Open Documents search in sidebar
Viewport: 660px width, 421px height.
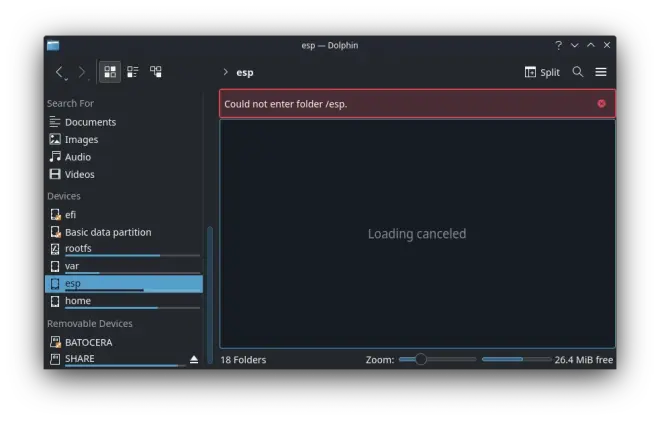point(124,122)
